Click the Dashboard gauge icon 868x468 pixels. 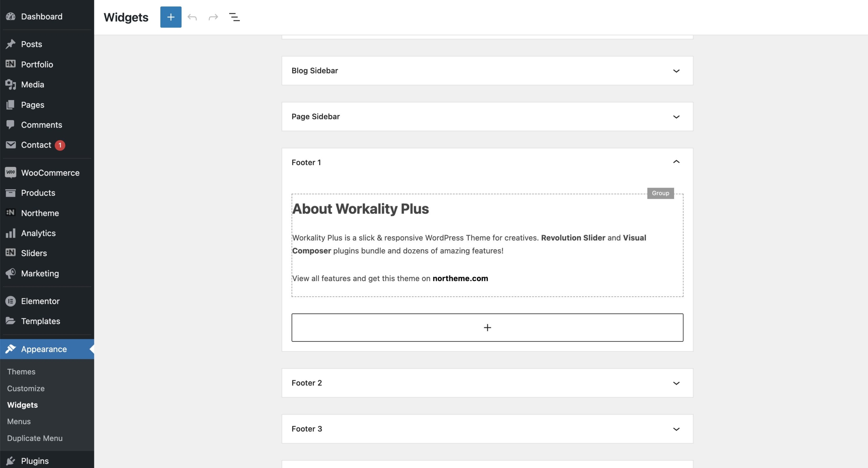pyautogui.click(x=11, y=16)
